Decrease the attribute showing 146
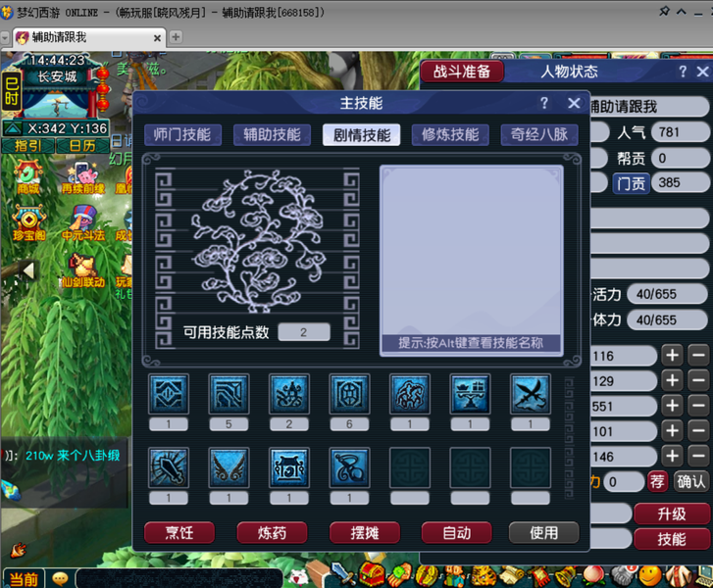This screenshot has height=588, width=713. coord(699,456)
